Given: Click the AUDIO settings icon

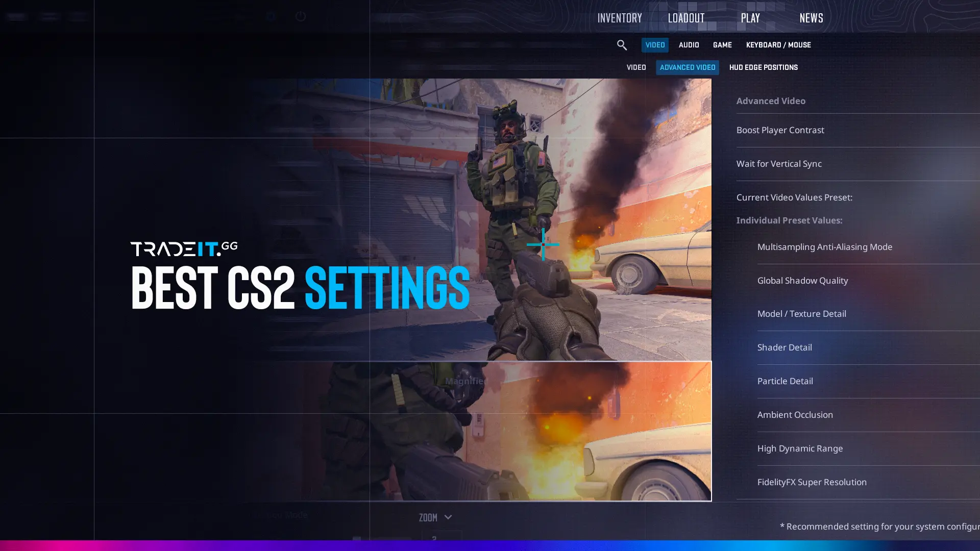Looking at the screenshot, I should coord(689,45).
